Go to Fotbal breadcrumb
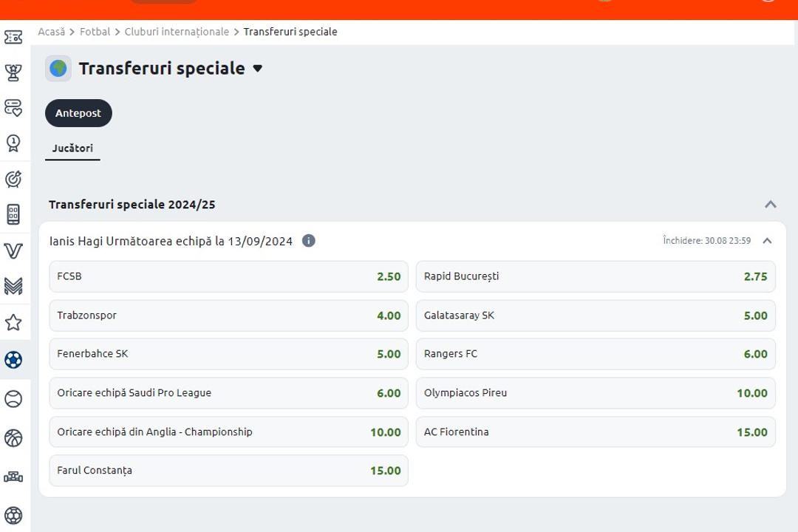This screenshot has width=798, height=532. click(x=95, y=32)
